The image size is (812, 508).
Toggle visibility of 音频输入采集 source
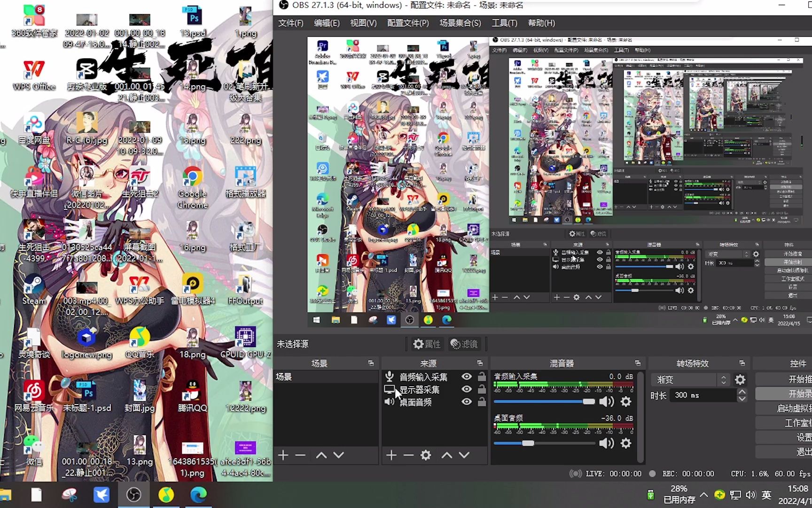466,377
